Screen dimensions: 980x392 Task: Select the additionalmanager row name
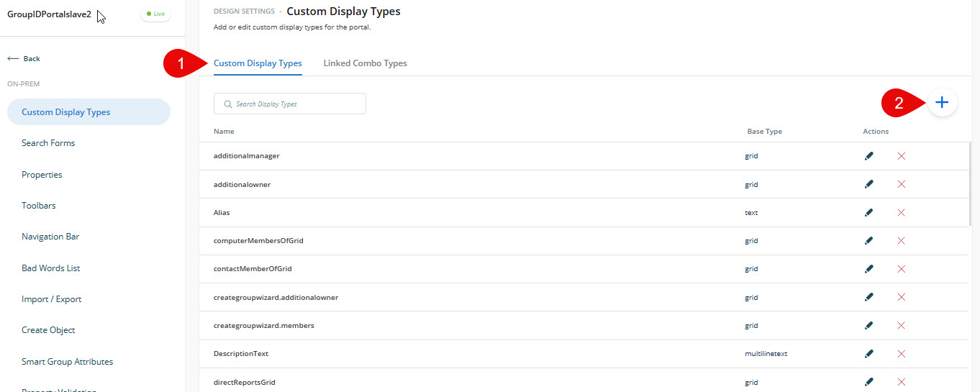247,156
